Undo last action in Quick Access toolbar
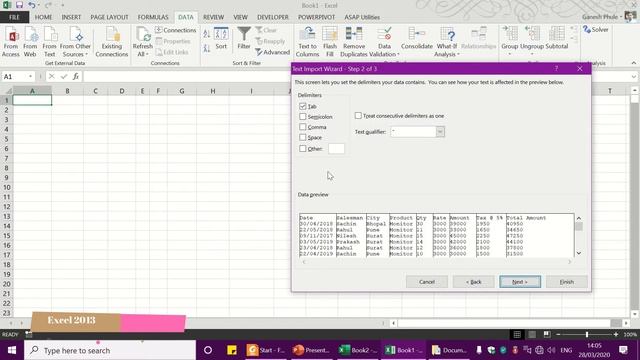This screenshot has height=360, width=640. 31,5
